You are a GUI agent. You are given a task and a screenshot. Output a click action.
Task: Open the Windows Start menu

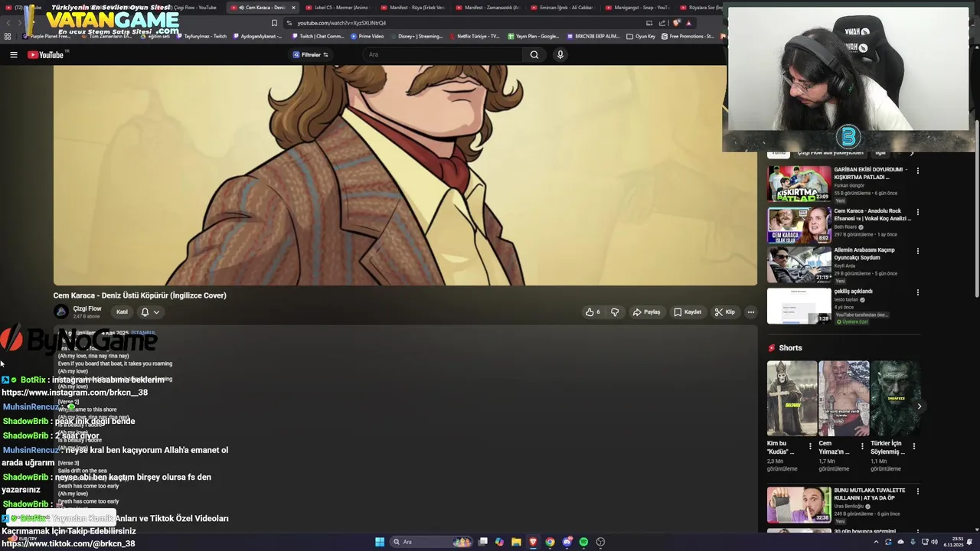coord(380,542)
